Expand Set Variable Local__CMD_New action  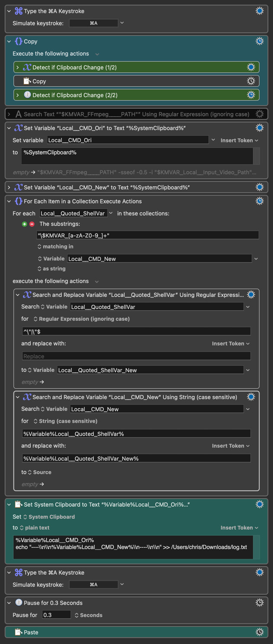coord(9,187)
